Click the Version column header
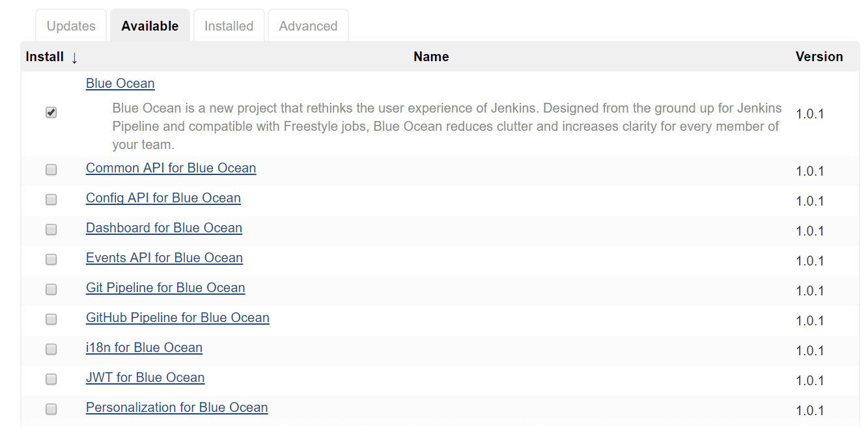 point(819,57)
